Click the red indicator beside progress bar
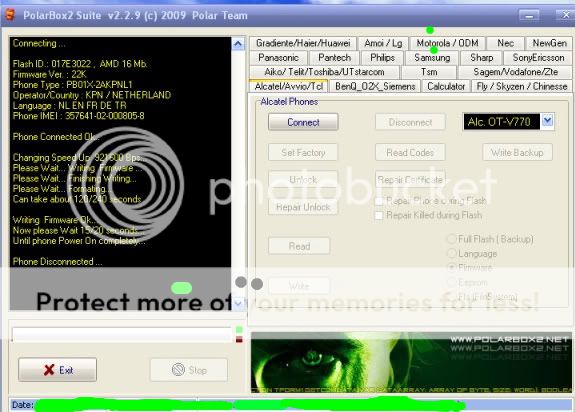Image resolution: width=575 pixels, height=412 pixels. 239,340
